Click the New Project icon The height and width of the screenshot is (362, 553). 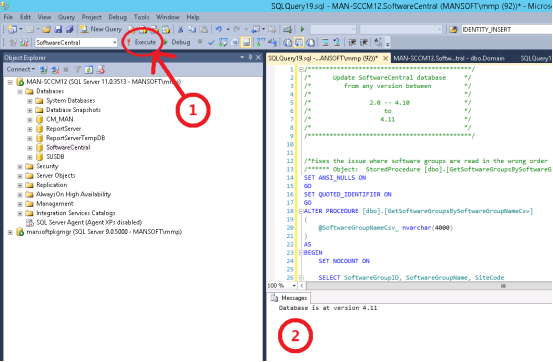[x=12, y=29]
